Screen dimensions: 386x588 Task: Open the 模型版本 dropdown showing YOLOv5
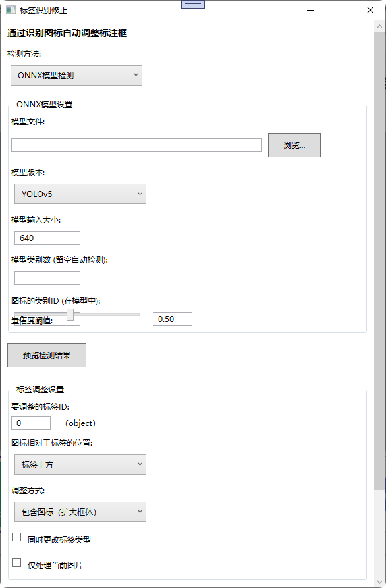[x=80, y=194]
